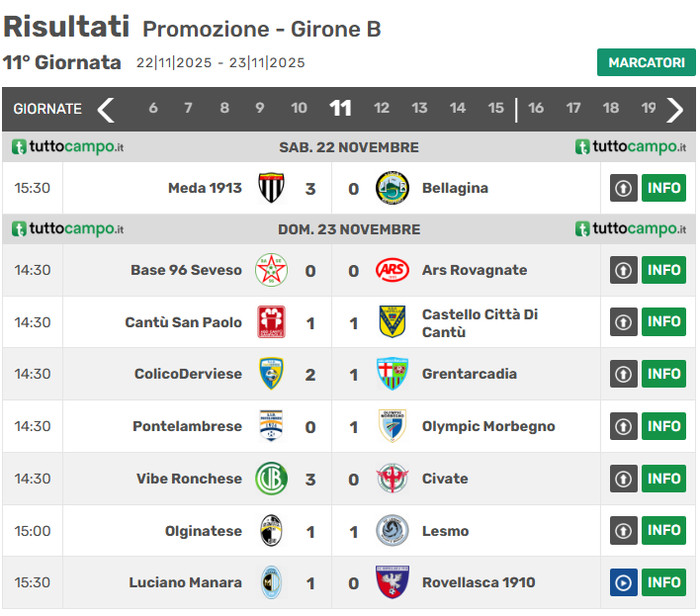The width and height of the screenshot is (700, 616).
Task: Open the Ars Rovagnate team logo
Action: tap(393, 270)
